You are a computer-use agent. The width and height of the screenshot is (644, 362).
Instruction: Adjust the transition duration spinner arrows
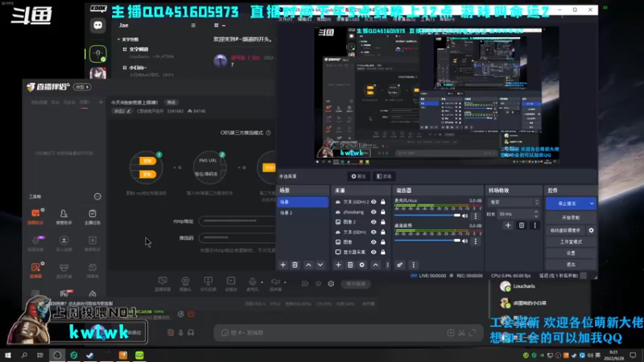point(536,214)
